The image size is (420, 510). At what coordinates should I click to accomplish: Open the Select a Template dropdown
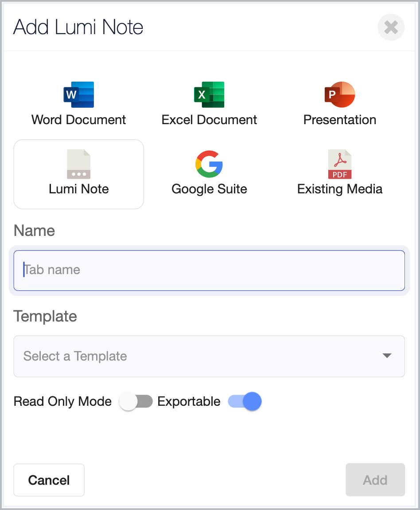tap(209, 356)
